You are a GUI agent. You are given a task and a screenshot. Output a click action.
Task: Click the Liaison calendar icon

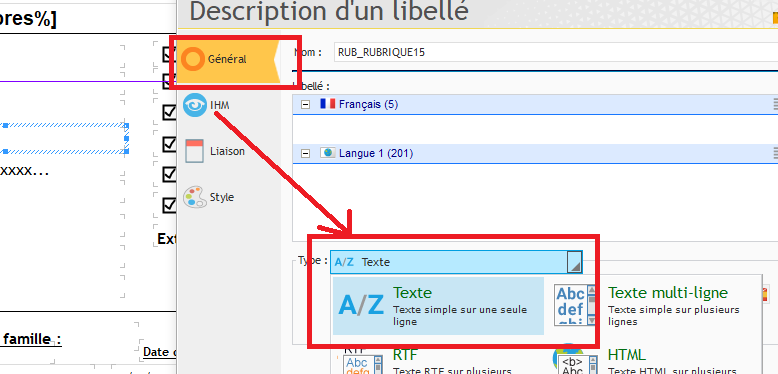click(194, 151)
